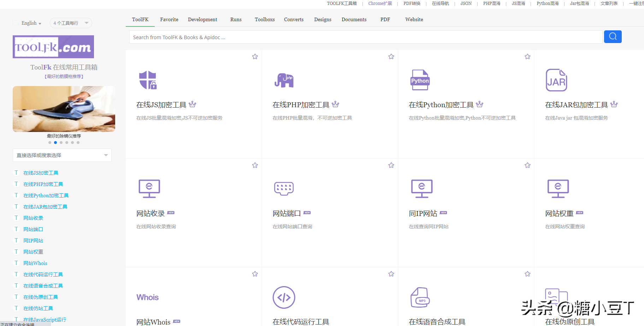Open Chrome扩展 link in top bar
This screenshot has height=326, width=644.
[x=380, y=4]
